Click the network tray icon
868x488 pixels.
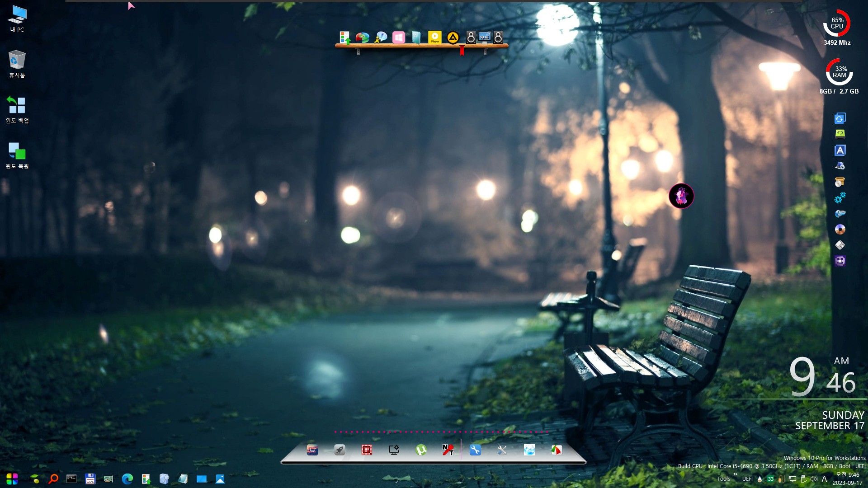[x=793, y=479]
